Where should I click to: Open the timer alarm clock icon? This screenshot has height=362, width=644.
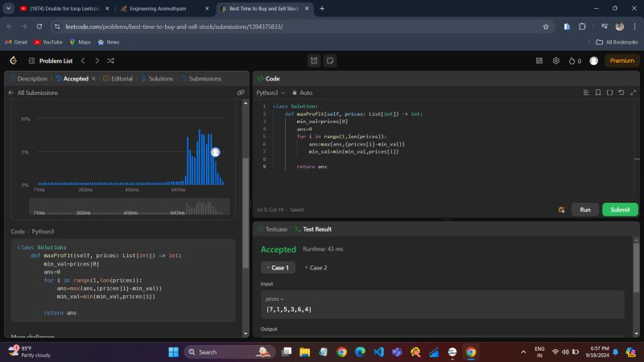tap(314, 60)
